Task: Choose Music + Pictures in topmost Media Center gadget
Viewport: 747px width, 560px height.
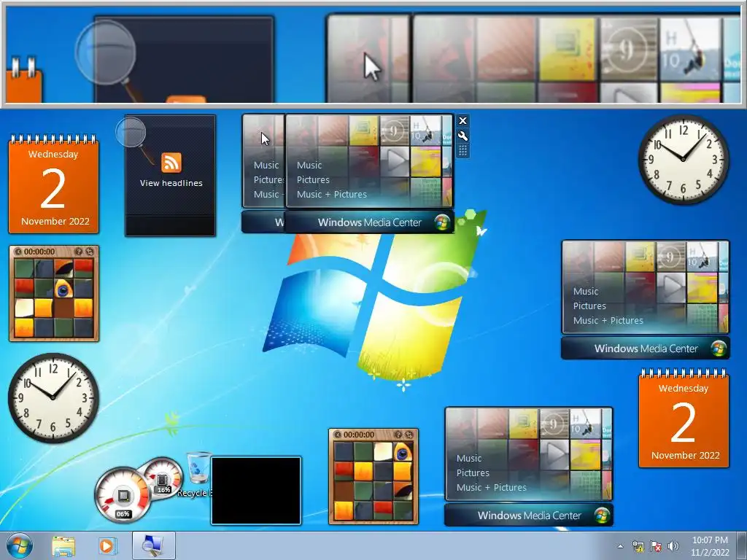Action: [x=332, y=194]
